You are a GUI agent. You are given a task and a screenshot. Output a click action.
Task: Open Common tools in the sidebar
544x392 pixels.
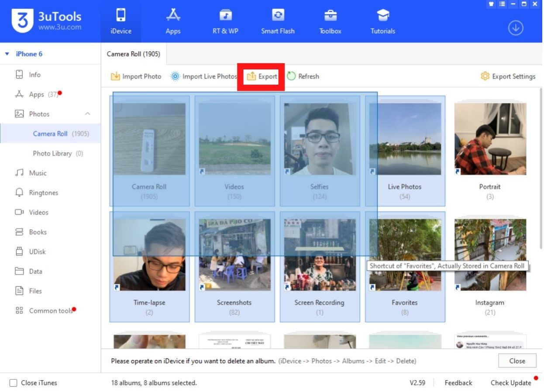coord(50,310)
